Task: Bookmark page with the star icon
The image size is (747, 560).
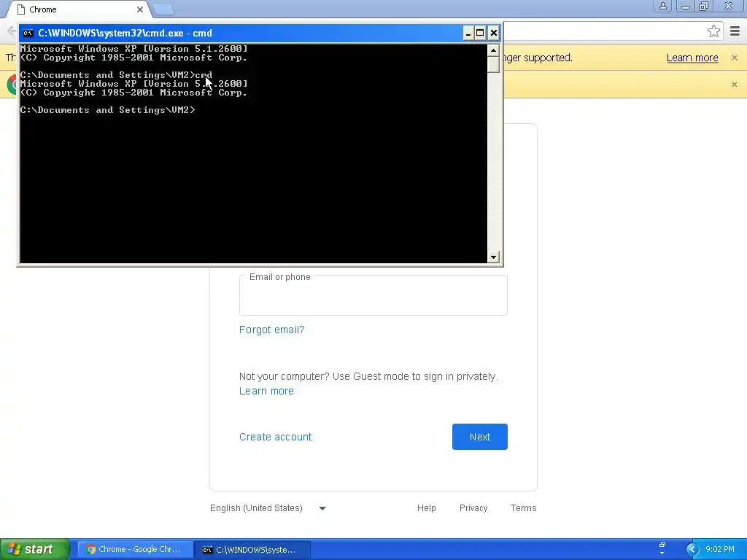Action: (x=713, y=32)
